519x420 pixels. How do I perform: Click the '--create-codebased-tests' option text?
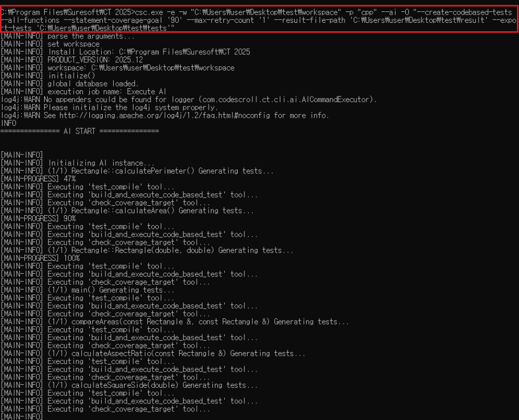pos(465,12)
